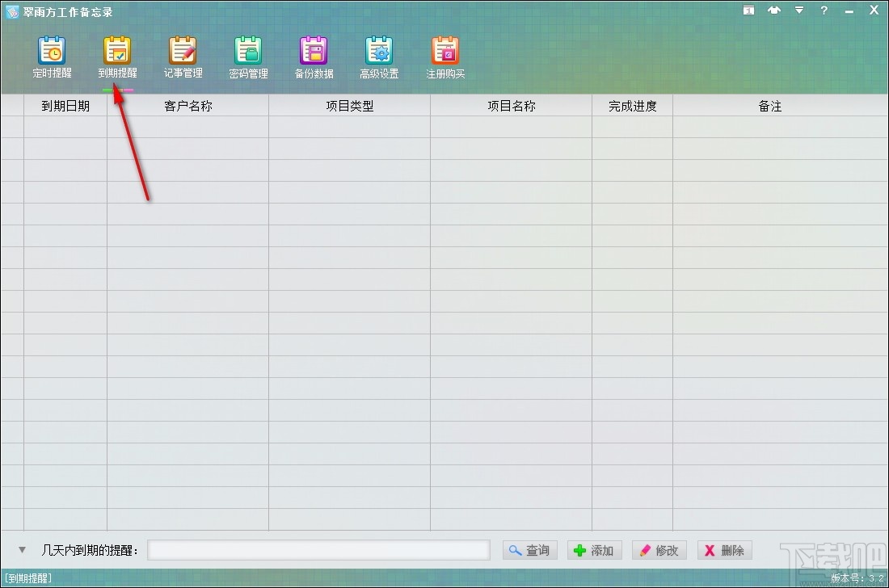
Task: Click the calendar icon in title bar
Action: point(749,10)
